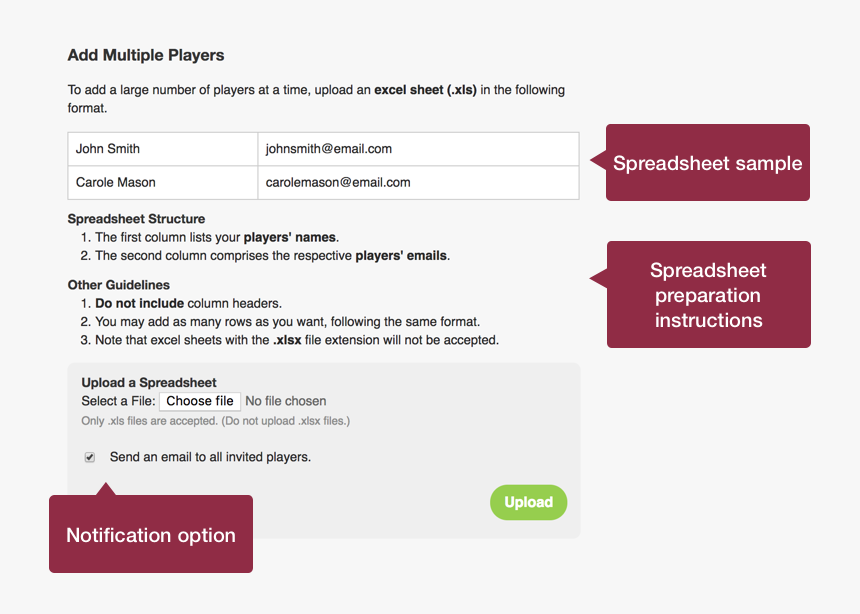Click the "No file chosen" text
The image size is (860, 614).
(x=286, y=401)
